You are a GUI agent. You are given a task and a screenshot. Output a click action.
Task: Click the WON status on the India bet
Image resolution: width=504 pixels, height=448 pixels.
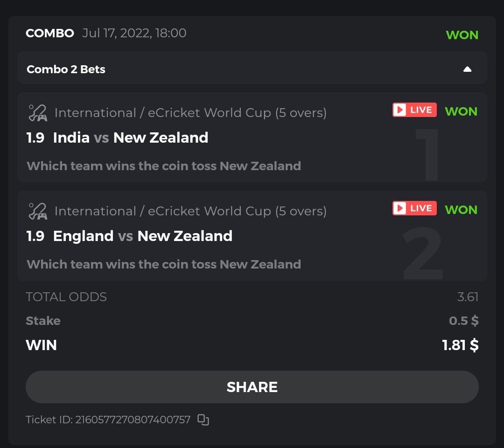pyautogui.click(x=461, y=111)
